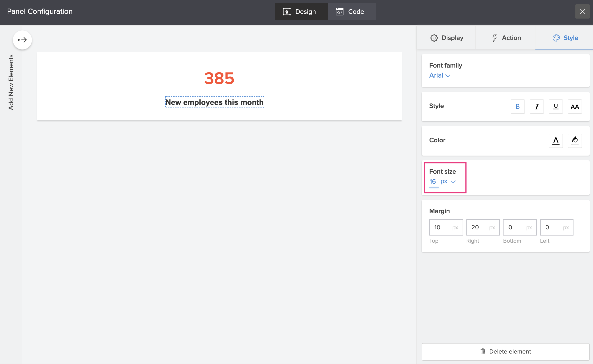593x364 pixels.
Task: Open the text color picker
Action: [555, 141]
